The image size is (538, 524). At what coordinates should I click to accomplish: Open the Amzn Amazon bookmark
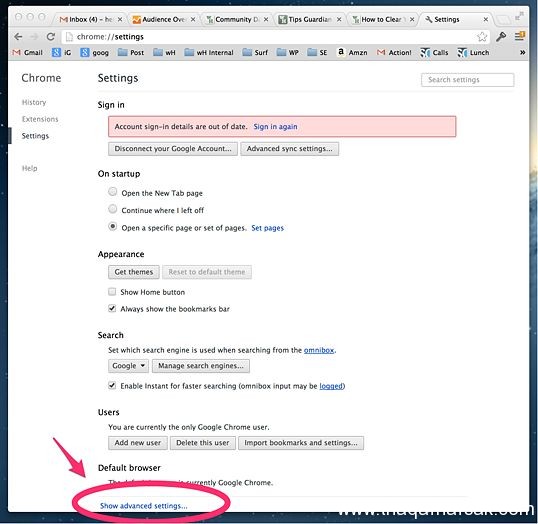click(x=352, y=53)
